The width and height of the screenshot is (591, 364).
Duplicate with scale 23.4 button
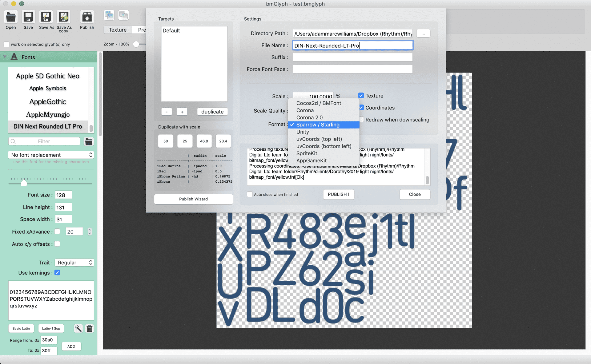(x=223, y=141)
